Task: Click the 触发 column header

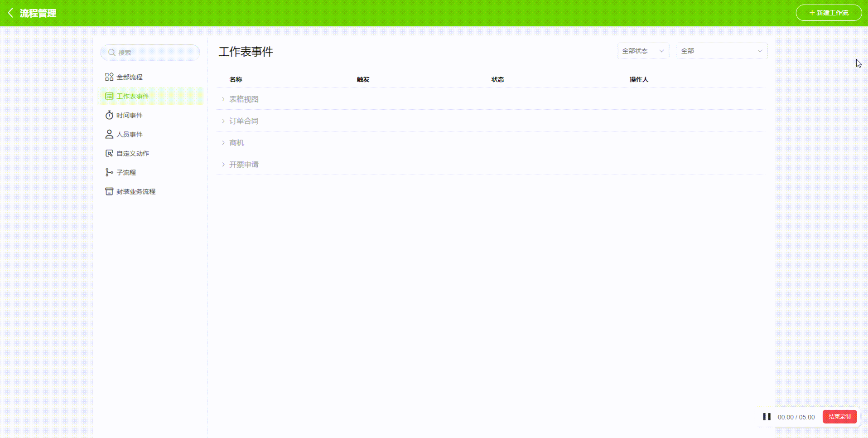Action: 363,79
